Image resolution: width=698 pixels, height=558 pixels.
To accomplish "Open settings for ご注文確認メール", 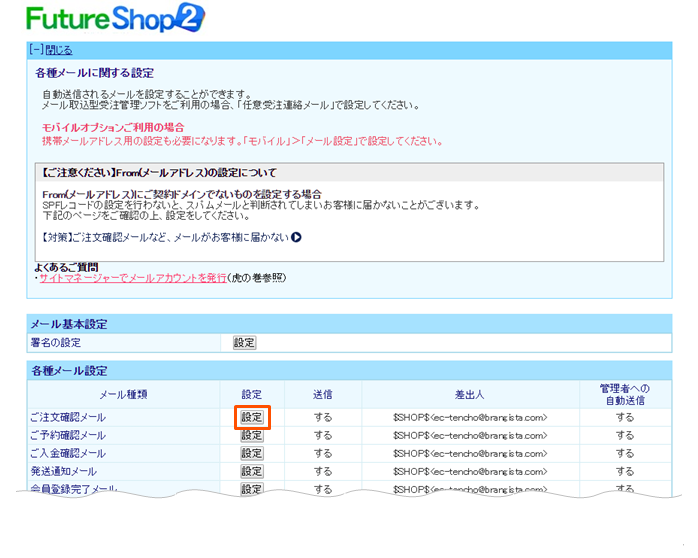I will pos(251,417).
